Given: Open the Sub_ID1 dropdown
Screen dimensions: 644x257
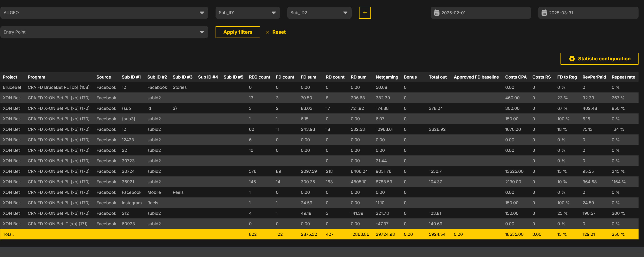Looking at the screenshot, I should point(247,13).
